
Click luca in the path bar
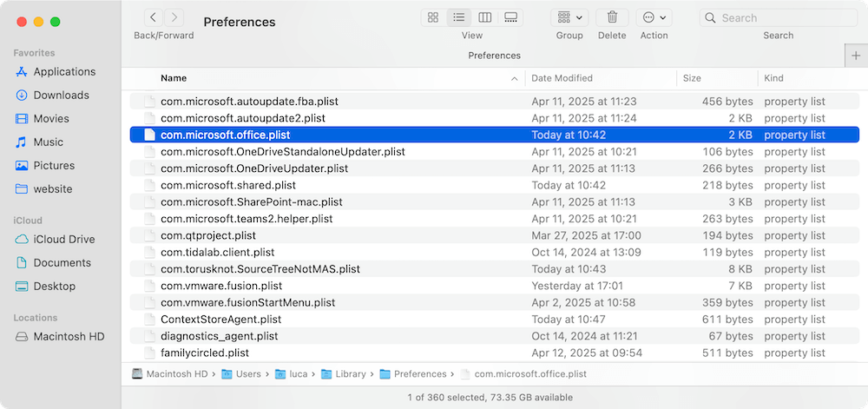[292, 374]
